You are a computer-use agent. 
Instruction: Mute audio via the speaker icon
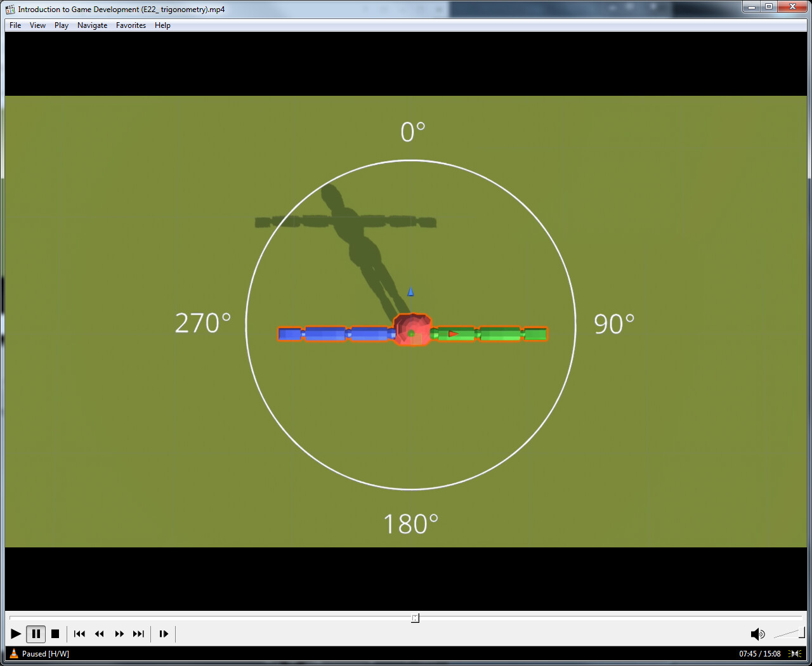pyautogui.click(x=757, y=634)
